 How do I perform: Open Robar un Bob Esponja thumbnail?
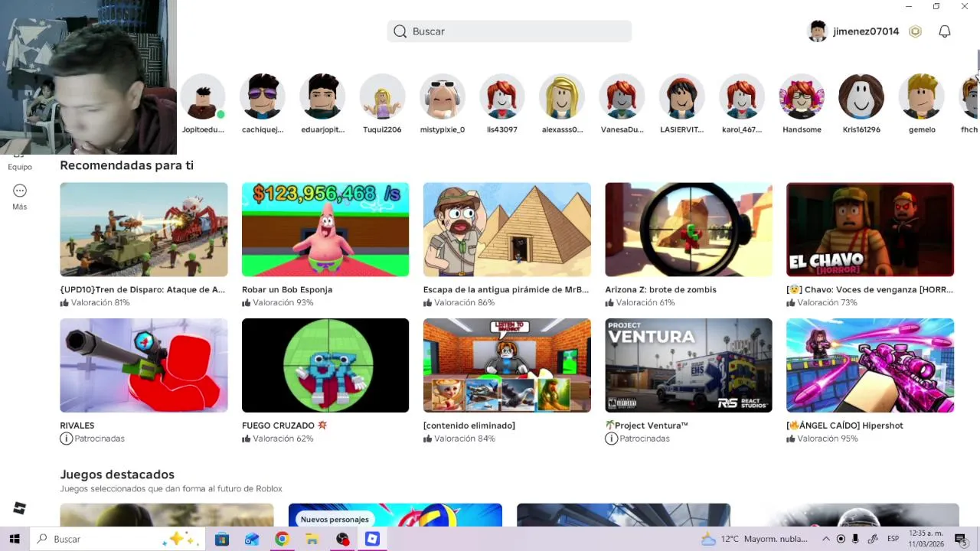click(325, 230)
